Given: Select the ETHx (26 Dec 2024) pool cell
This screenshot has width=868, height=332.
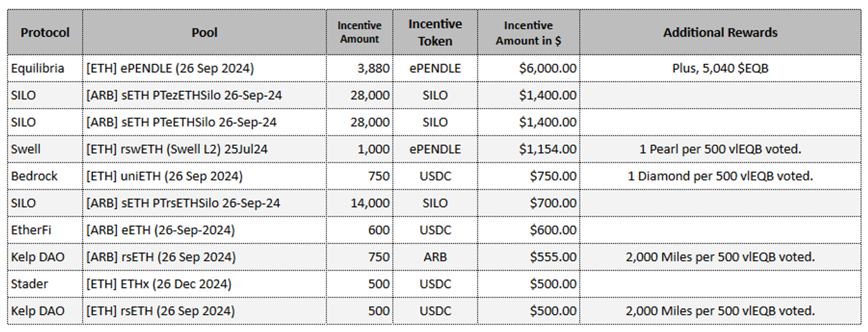Looking at the screenshot, I should tap(159, 284).
